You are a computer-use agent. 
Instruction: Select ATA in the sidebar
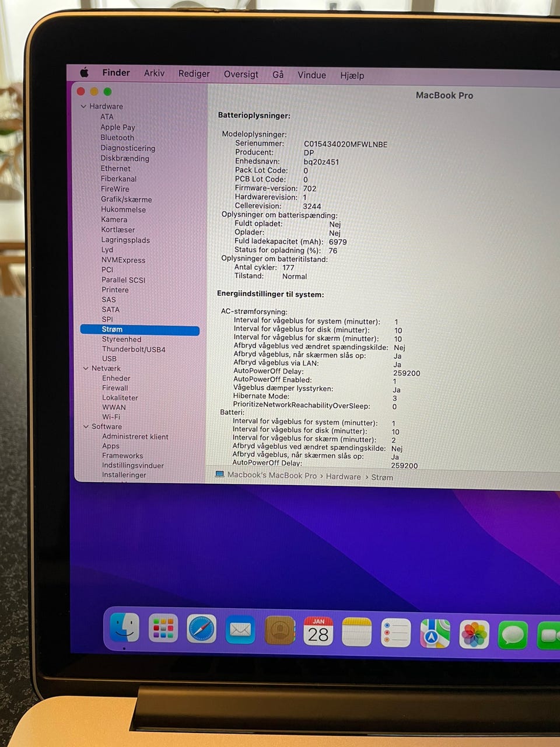point(107,117)
